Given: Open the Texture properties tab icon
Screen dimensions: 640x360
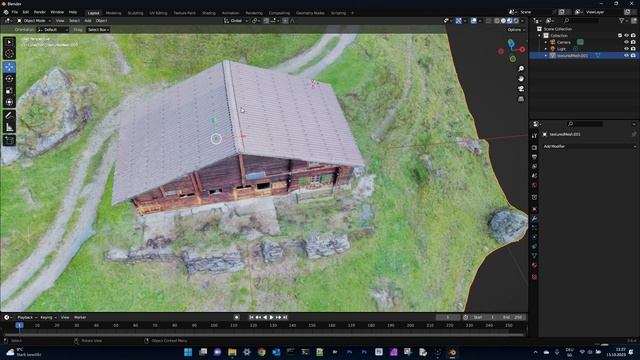Looking at the screenshot, I should [534, 277].
